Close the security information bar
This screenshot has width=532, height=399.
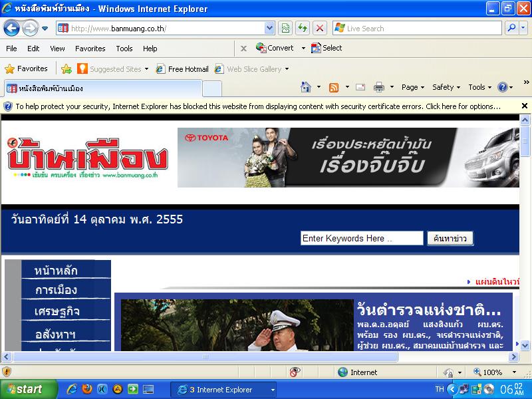(x=524, y=106)
